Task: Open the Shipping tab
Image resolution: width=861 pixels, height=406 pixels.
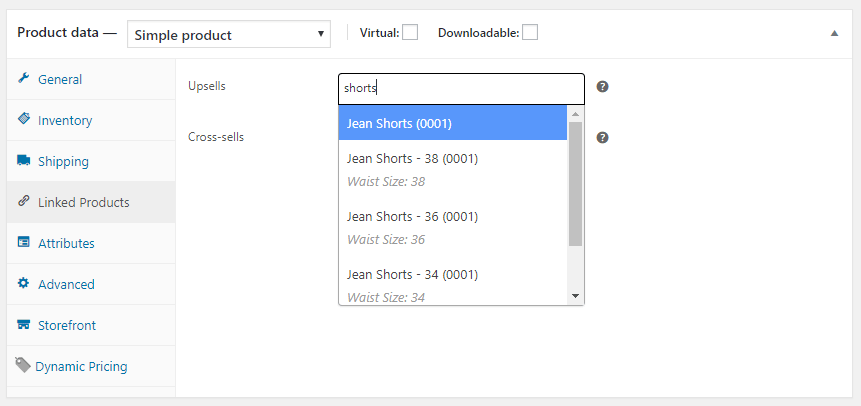Action: point(91,162)
